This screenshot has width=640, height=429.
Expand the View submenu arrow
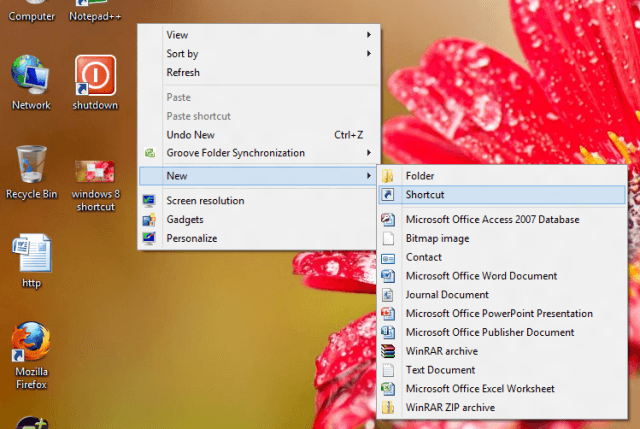[369, 35]
